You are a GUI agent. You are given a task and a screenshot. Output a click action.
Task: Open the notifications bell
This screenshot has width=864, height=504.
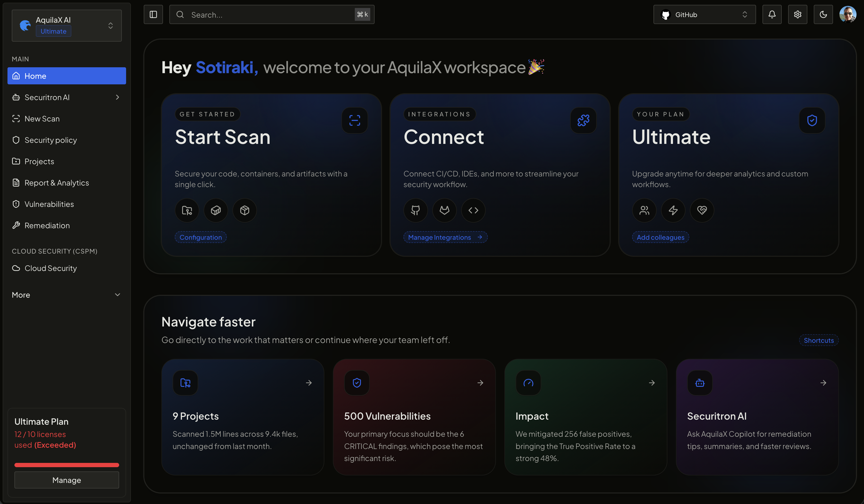(x=772, y=14)
